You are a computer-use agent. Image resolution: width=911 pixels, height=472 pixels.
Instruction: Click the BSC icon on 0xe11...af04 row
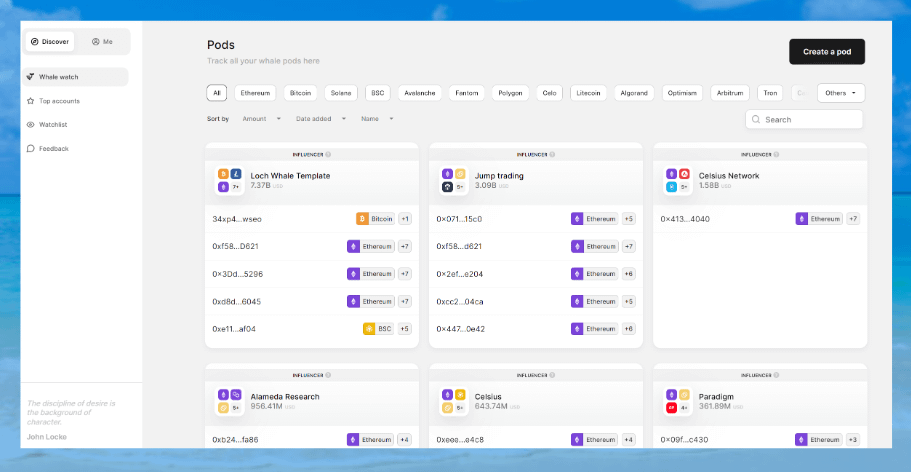tap(370, 329)
